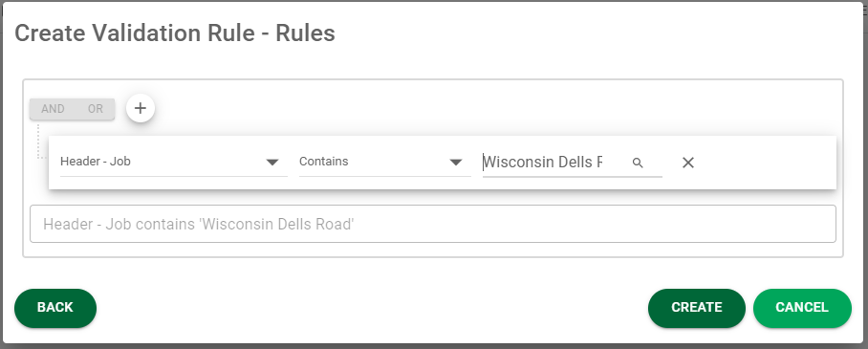
Task: Open the Header - Job field dropdown
Action: (174, 163)
